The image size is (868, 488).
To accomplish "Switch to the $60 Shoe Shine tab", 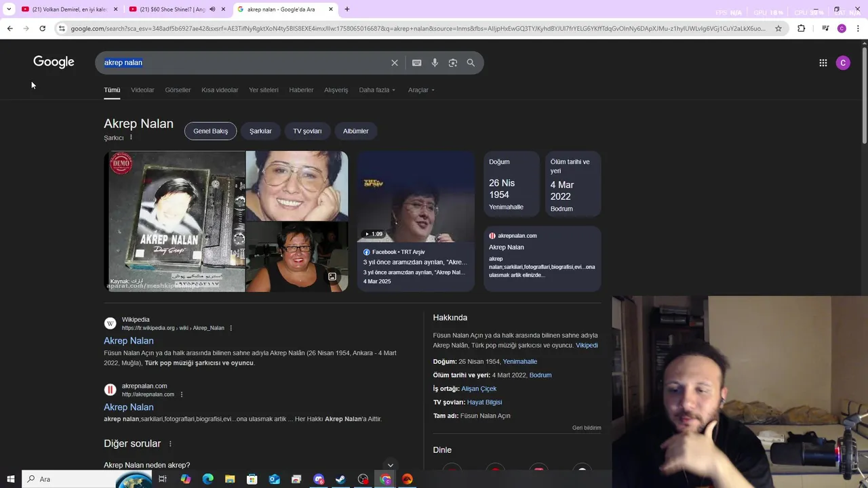I will [172, 9].
